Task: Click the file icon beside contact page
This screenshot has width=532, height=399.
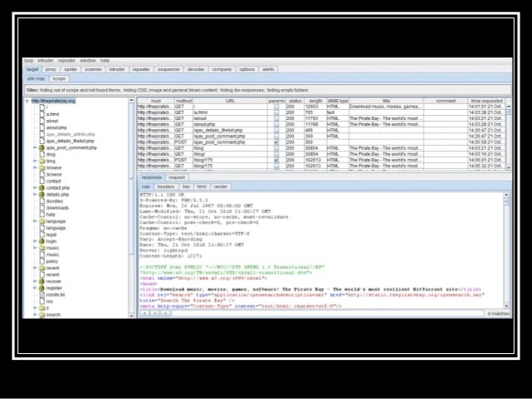Action: click(x=42, y=181)
